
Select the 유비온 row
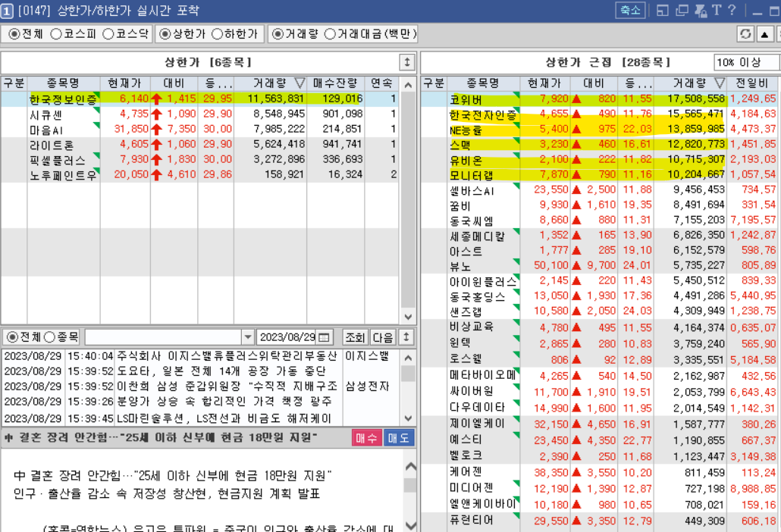pos(601,160)
